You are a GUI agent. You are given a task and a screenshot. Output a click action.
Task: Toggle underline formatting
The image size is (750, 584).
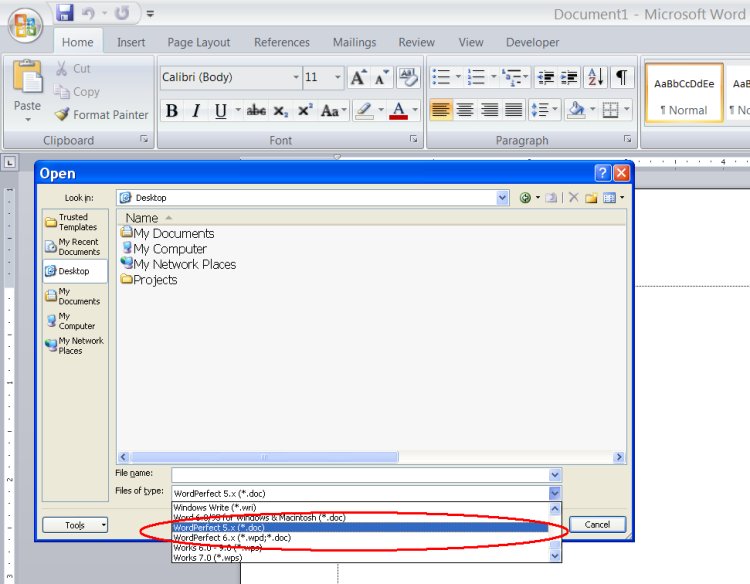tap(221, 111)
